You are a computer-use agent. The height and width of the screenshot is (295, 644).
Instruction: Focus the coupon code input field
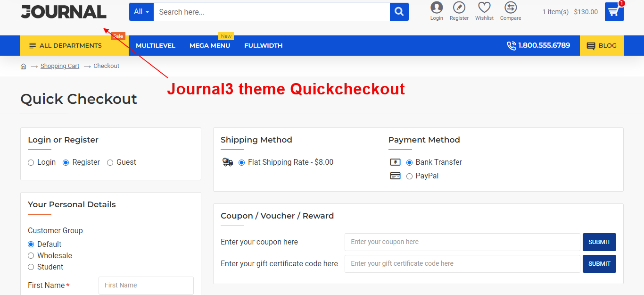462,242
